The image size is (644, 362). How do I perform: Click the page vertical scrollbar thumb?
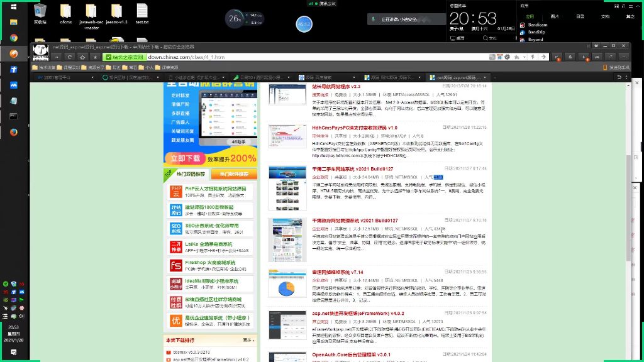click(x=628, y=208)
